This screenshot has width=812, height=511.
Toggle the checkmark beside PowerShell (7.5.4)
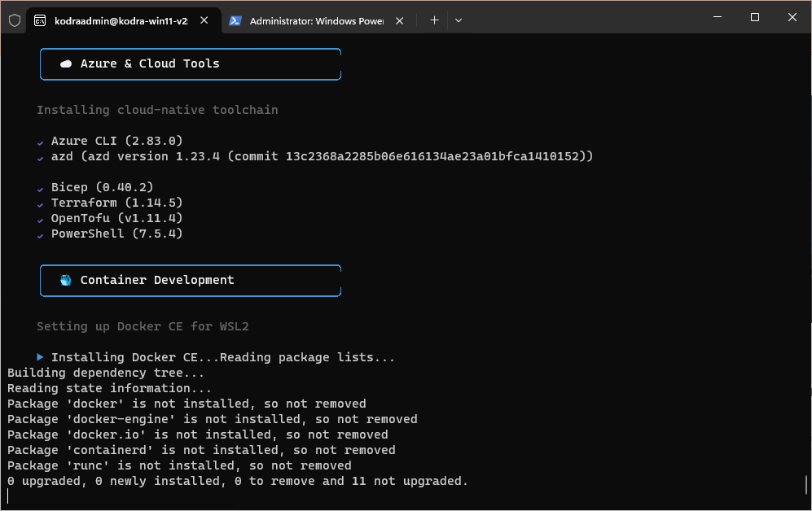40,234
